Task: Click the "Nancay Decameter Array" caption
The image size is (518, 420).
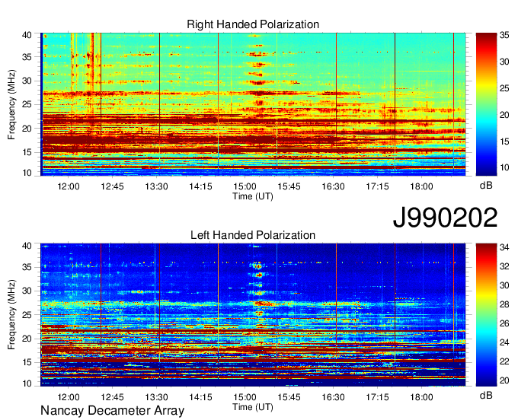Action: [112, 411]
